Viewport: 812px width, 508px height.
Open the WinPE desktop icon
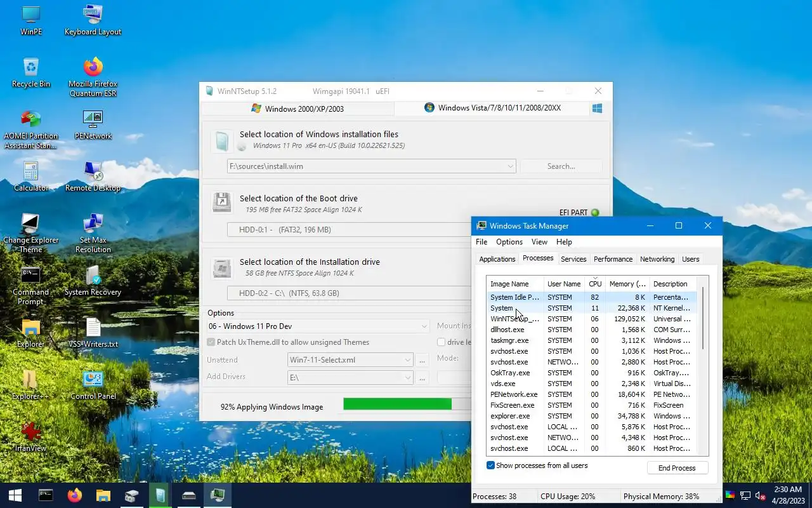[x=30, y=20]
